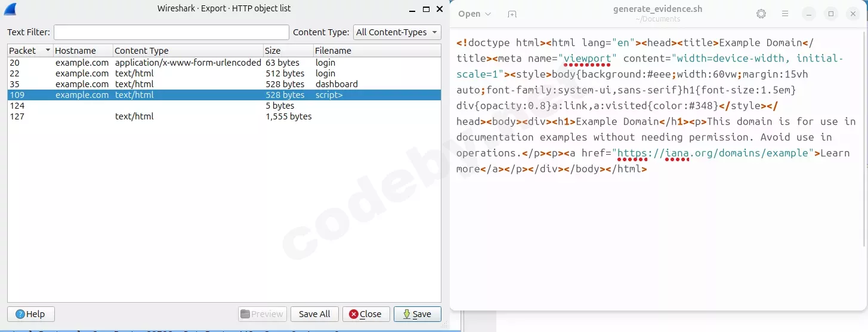Open the text editor settings gear
The height and width of the screenshot is (332, 868).
coord(761,14)
